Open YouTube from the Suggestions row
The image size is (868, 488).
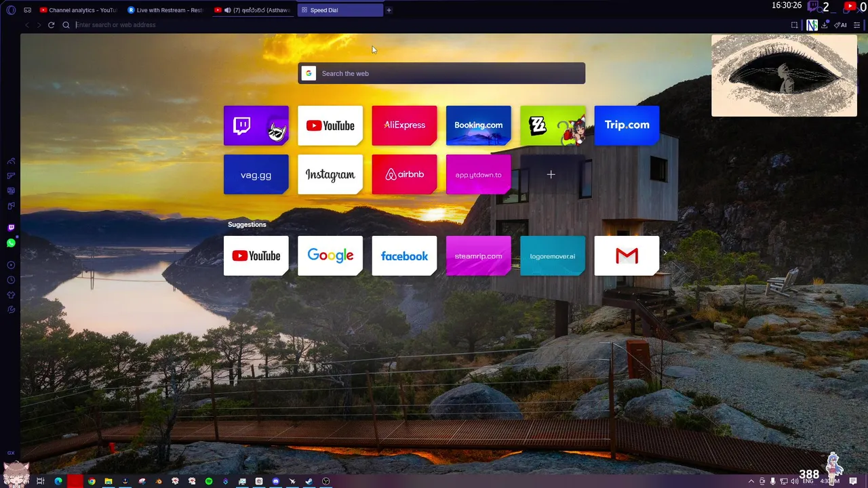coord(256,256)
